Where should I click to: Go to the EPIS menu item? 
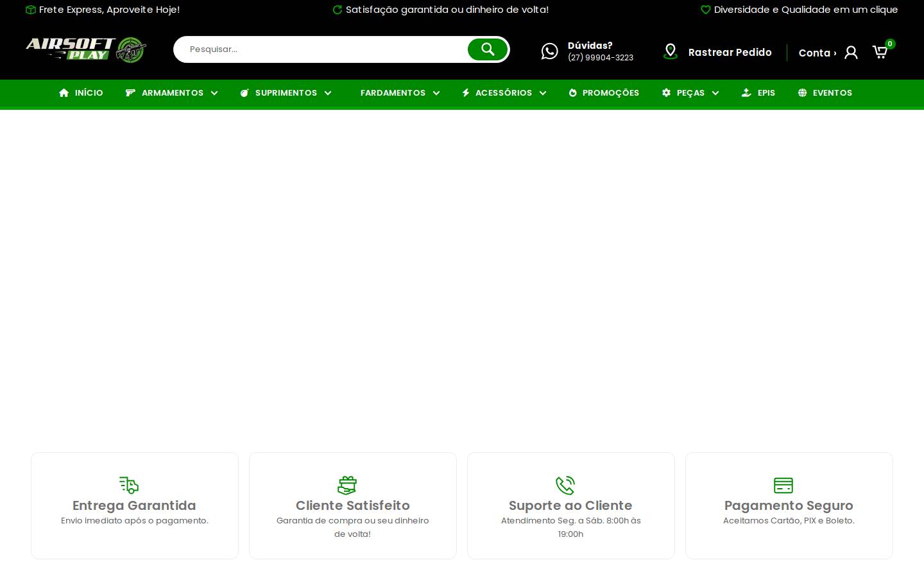[758, 93]
